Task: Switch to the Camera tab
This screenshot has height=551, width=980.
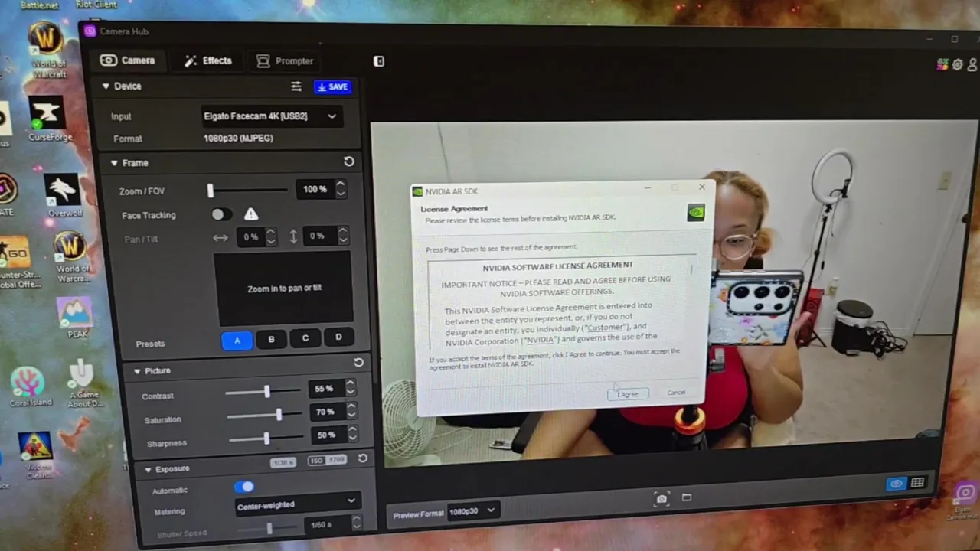Action: 127,60
